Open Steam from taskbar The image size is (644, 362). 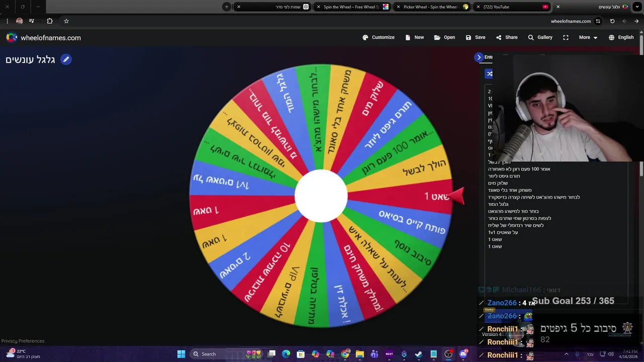(x=419, y=354)
